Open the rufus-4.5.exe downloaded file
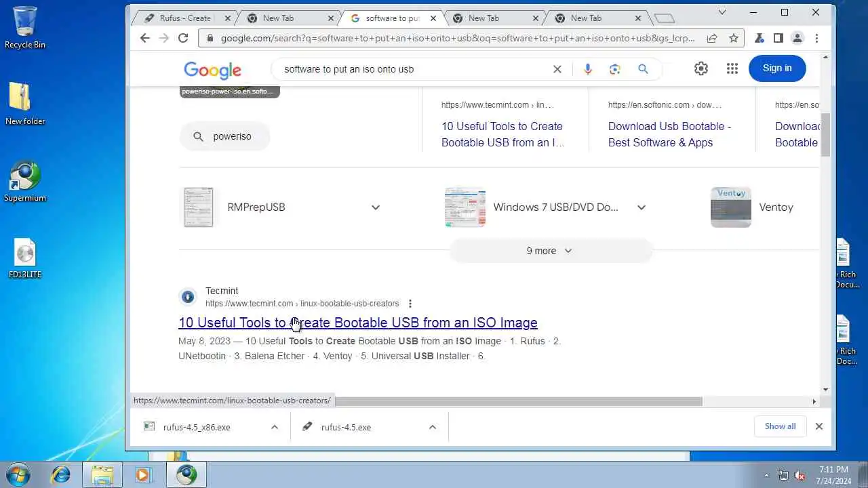868x488 pixels. pyautogui.click(x=346, y=427)
